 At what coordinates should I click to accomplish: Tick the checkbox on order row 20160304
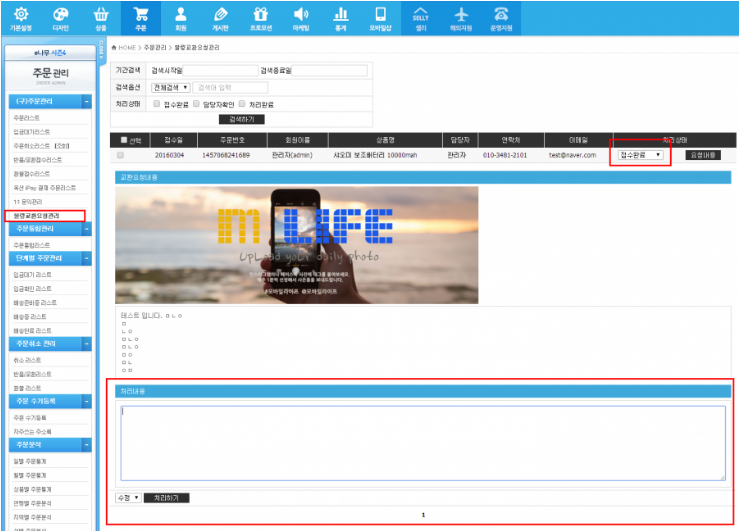[121, 155]
